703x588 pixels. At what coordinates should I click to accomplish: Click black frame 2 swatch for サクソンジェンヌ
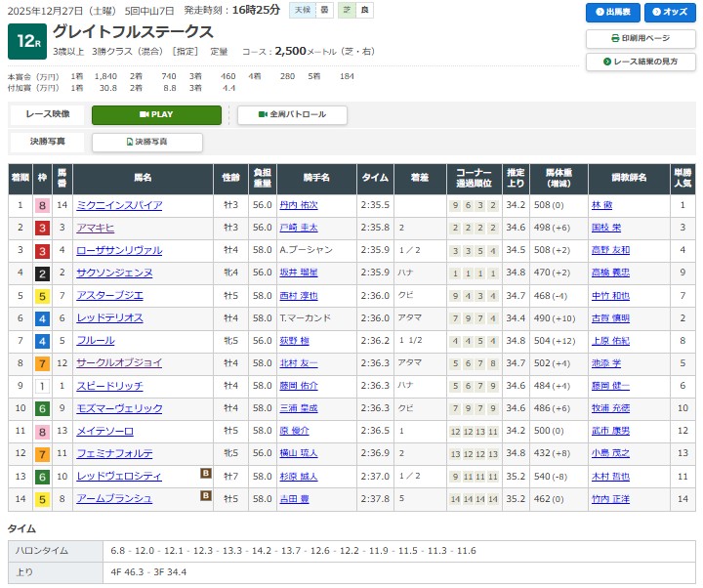tap(42, 273)
